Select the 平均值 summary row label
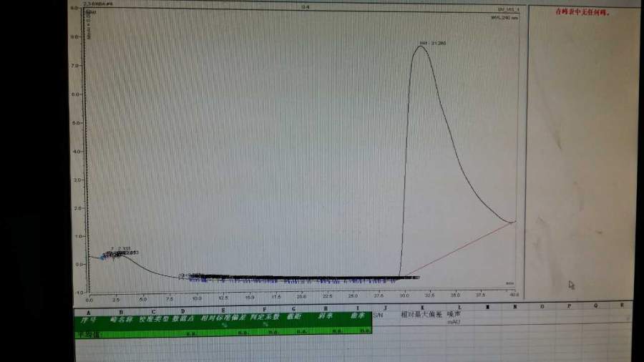644x362 pixels. 88,335
